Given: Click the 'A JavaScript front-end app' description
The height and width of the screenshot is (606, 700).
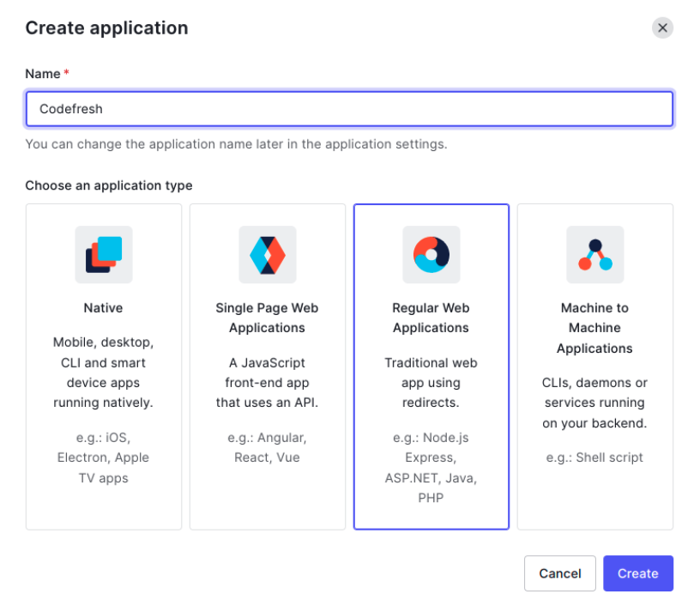Looking at the screenshot, I should pyautogui.click(x=267, y=383).
